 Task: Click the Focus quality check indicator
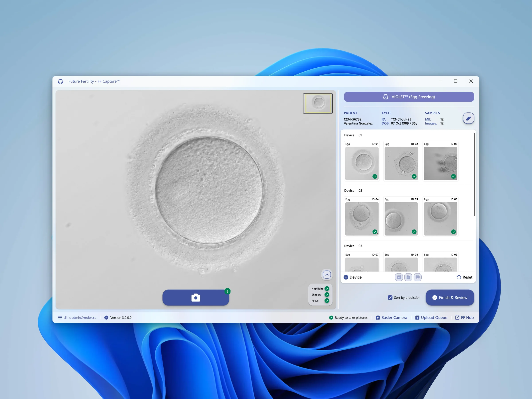[x=327, y=300]
